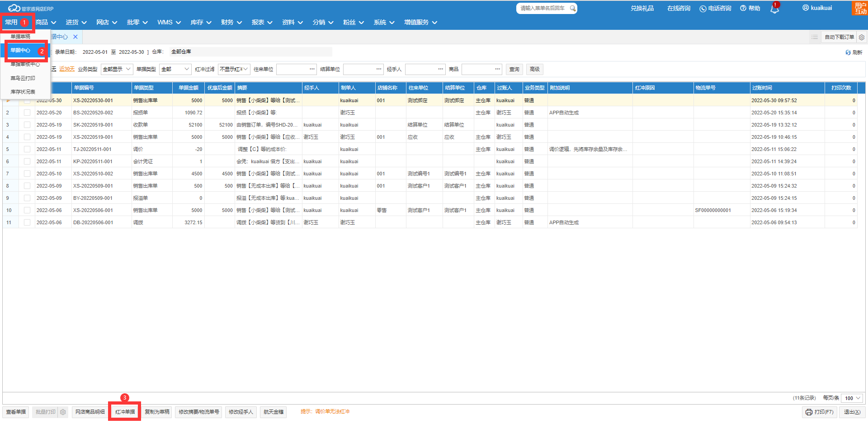Screen dimensions: 868x424
Task: Click the list view icon left of 自动下载订单
Action: (814, 37)
